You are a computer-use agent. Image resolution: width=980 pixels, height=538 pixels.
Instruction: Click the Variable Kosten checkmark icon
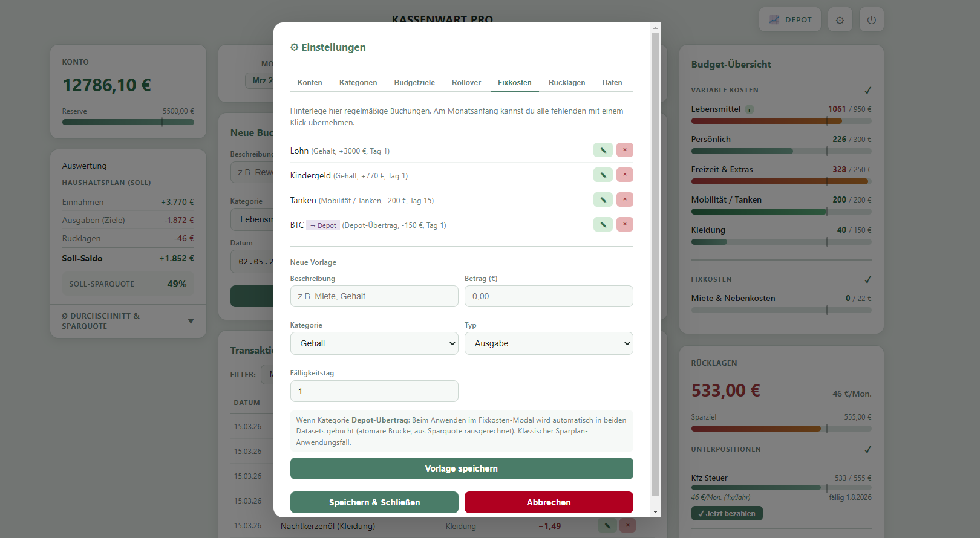[867, 90]
